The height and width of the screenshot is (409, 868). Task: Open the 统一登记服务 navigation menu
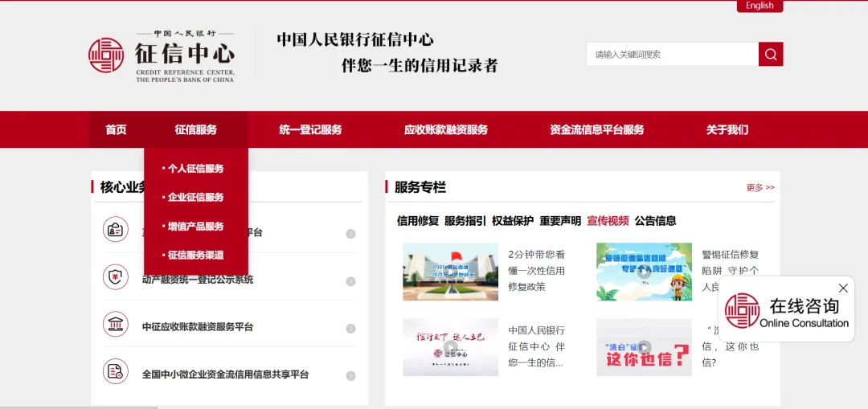click(x=310, y=129)
